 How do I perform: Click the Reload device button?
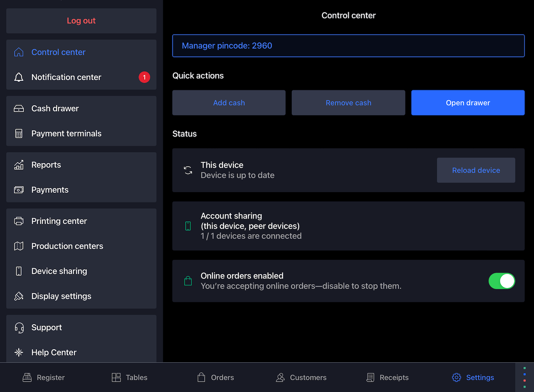476,170
